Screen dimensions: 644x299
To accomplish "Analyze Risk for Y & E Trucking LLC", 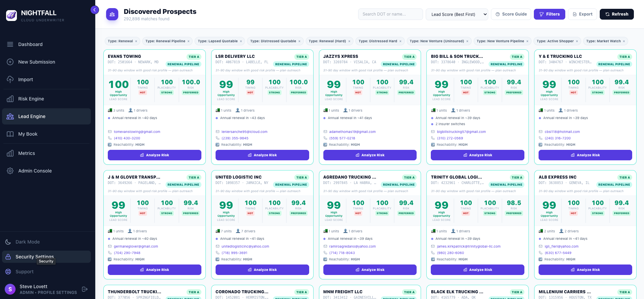I will click(x=585, y=155).
